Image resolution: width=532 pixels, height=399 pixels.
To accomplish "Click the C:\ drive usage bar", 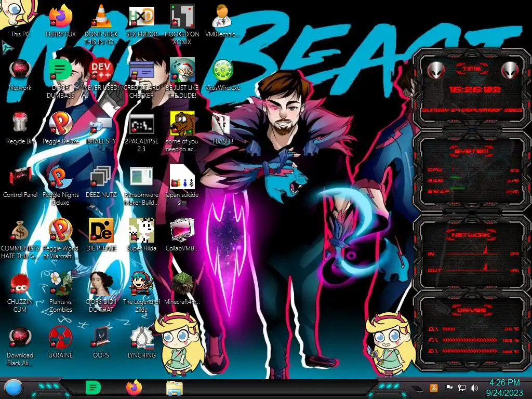I will tap(474, 329).
